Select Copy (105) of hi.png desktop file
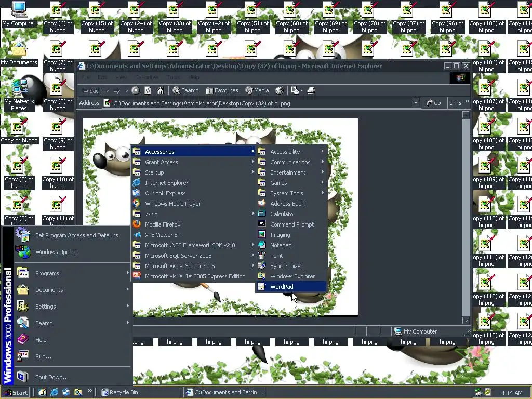 coord(486,17)
